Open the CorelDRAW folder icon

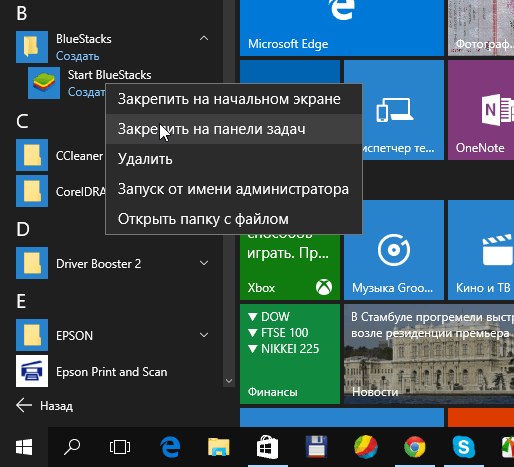[32, 191]
